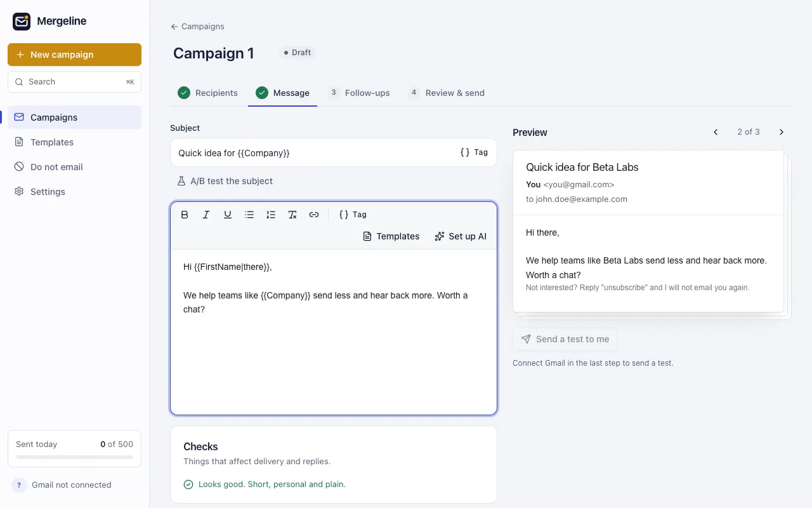Open Templates in the sidebar
Screen dimensions: 812x508
pyautogui.click(x=74, y=142)
